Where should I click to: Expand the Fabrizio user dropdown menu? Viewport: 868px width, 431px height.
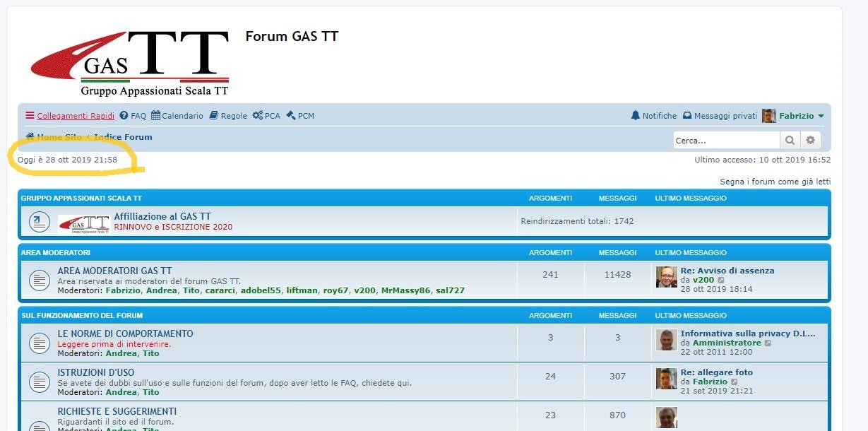pyautogui.click(x=821, y=116)
